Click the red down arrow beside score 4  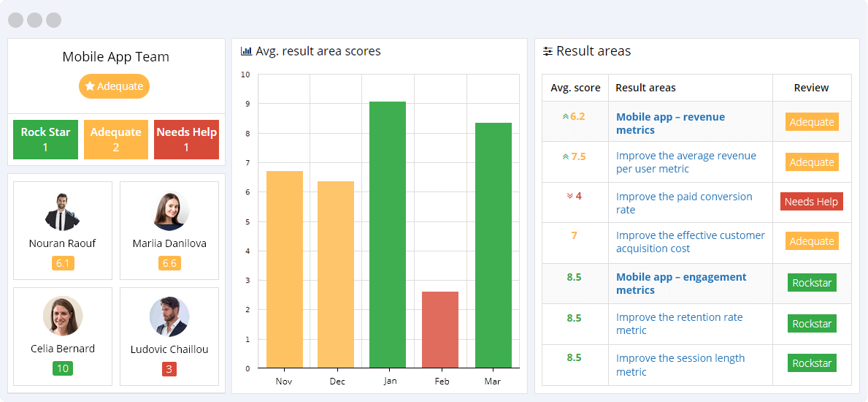pos(569,197)
